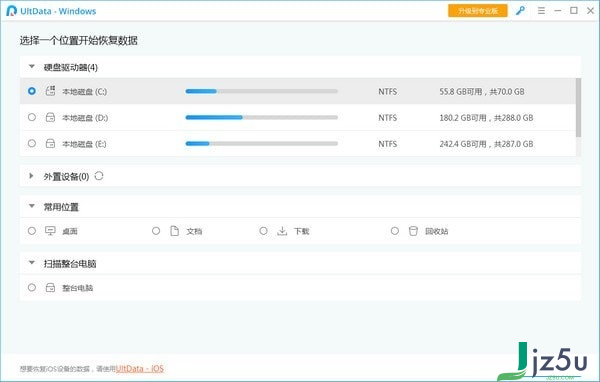Screen dimensions: 600x382
Task: Click the refresh icon beside 外置设备
Action: click(x=99, y=176)
